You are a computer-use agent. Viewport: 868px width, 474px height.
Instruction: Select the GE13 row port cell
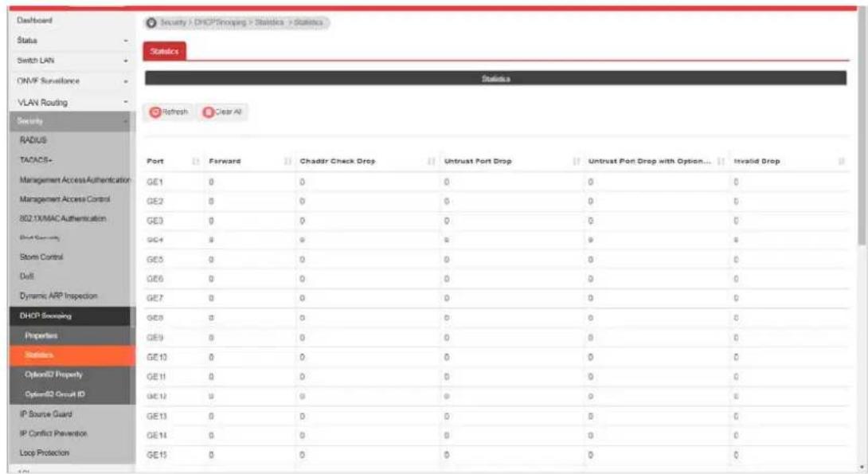tap(157, 417)
